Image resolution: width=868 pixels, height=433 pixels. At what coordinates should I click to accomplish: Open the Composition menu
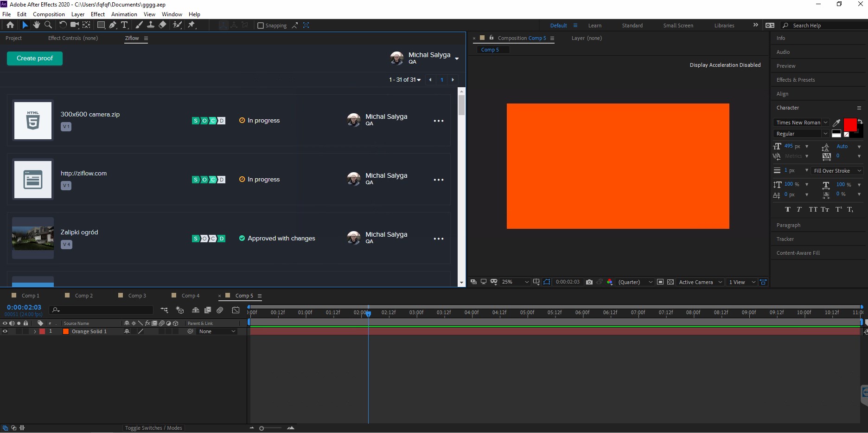pyautogui.click(x=49, y=14)
